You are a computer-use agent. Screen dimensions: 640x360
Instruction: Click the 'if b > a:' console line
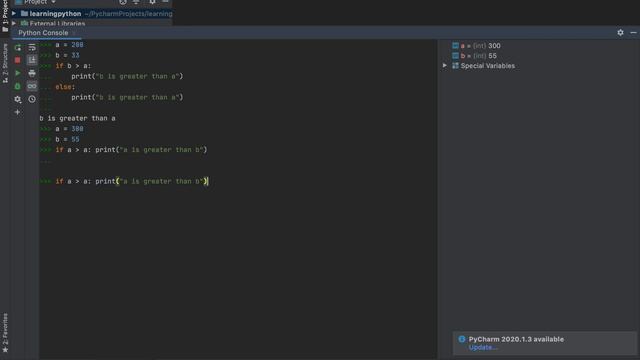click(73, 66)
